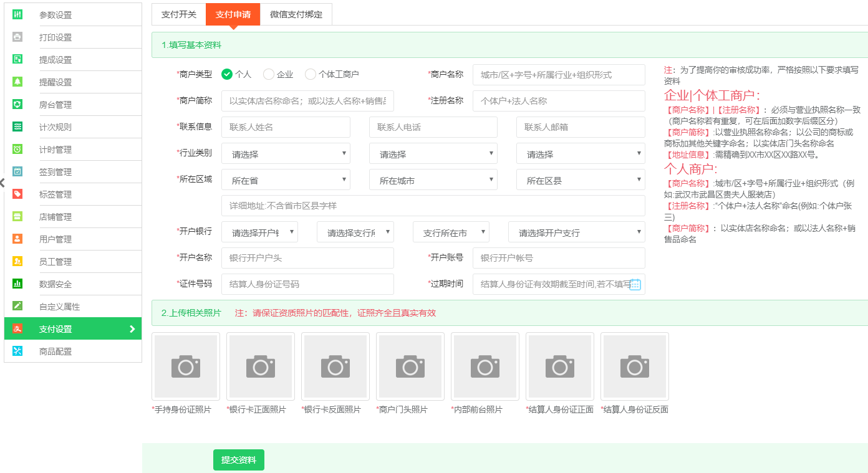The width and height of the screenshot is (868, 473).
Task: Open 商品配置 sidebar link
Action: tap(73, 351)
